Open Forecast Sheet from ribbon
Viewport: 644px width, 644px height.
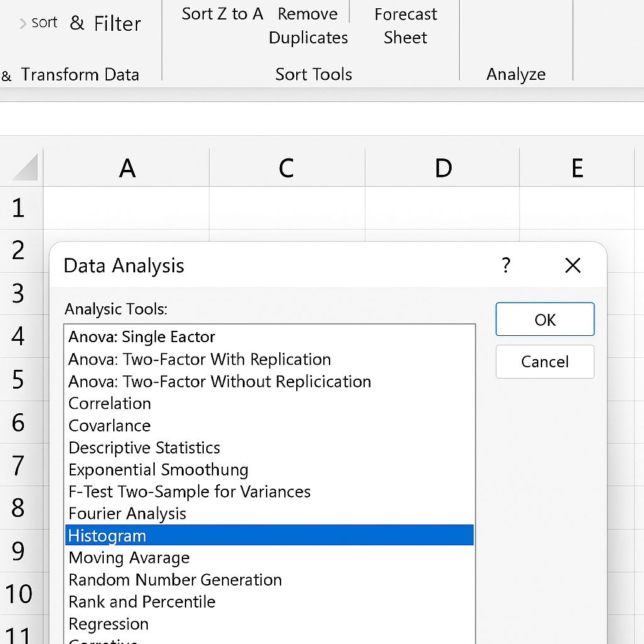[406, 26]
